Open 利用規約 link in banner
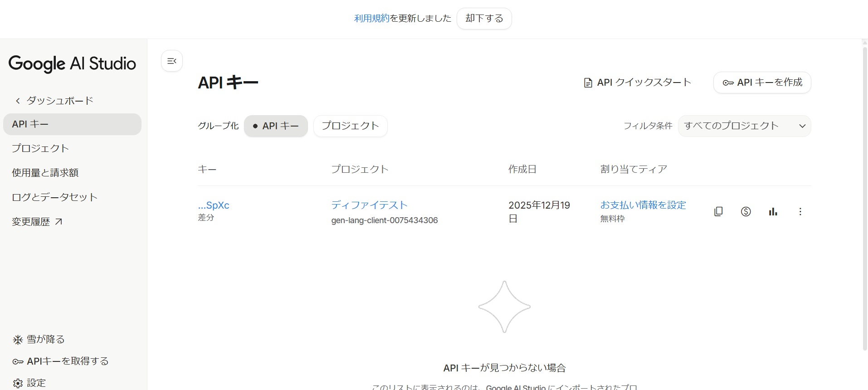The width and height of the screenshot is (868, 390). click(x=371, y=18)
